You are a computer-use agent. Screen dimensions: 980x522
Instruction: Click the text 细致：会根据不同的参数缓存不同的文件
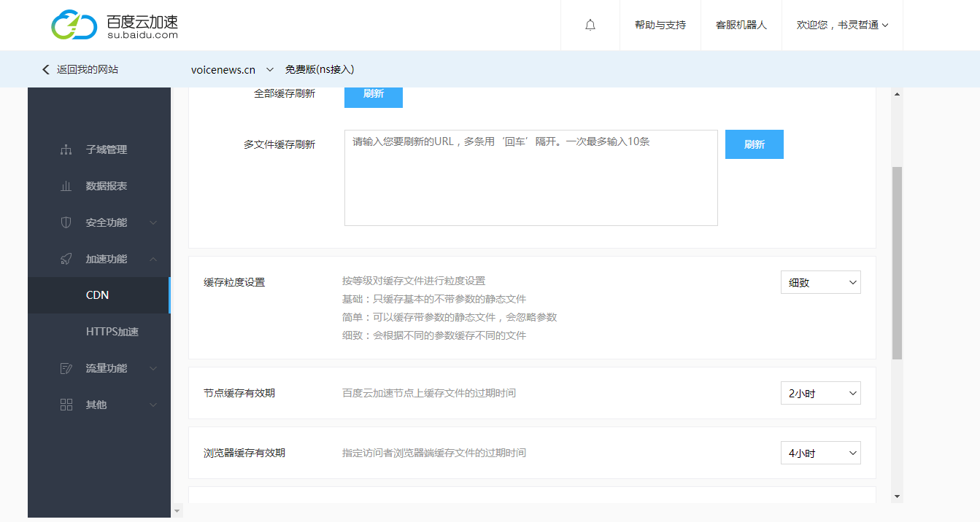pyautogui.click(x=434, y=335)
